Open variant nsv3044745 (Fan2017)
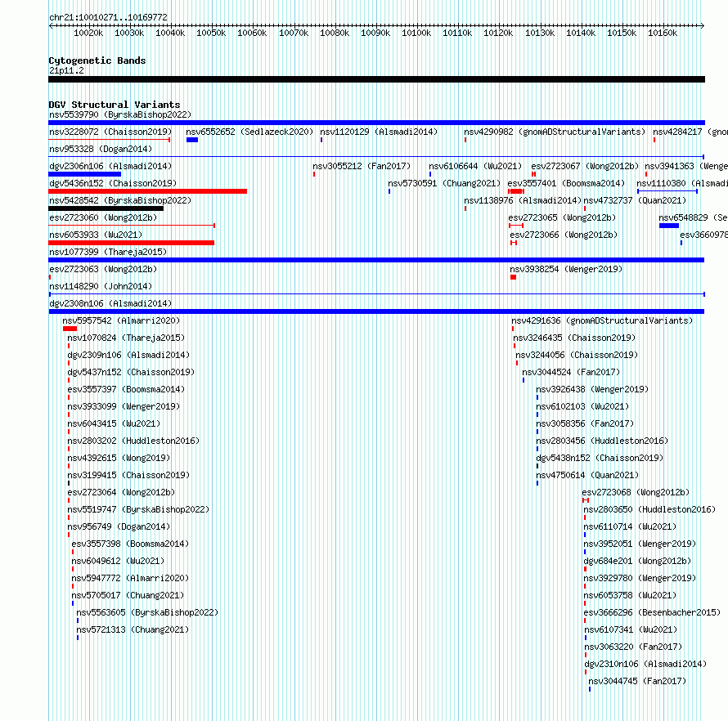Image resolution: width=728 pixels, height=721 pixels. click(637, 681)
